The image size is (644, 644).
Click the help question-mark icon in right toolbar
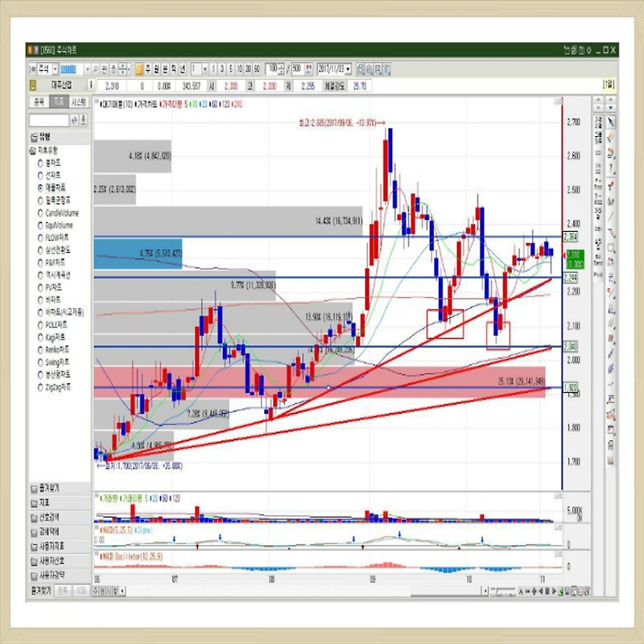611,168
